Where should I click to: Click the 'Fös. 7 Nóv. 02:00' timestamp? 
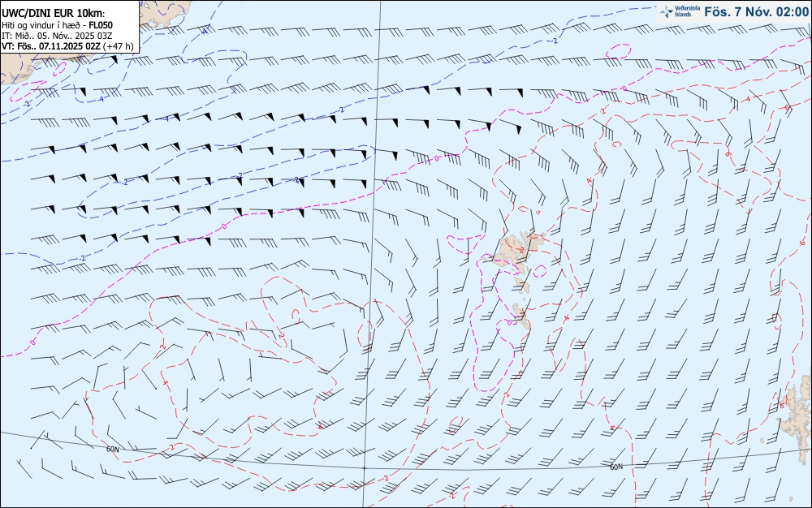tap(756, 12)
